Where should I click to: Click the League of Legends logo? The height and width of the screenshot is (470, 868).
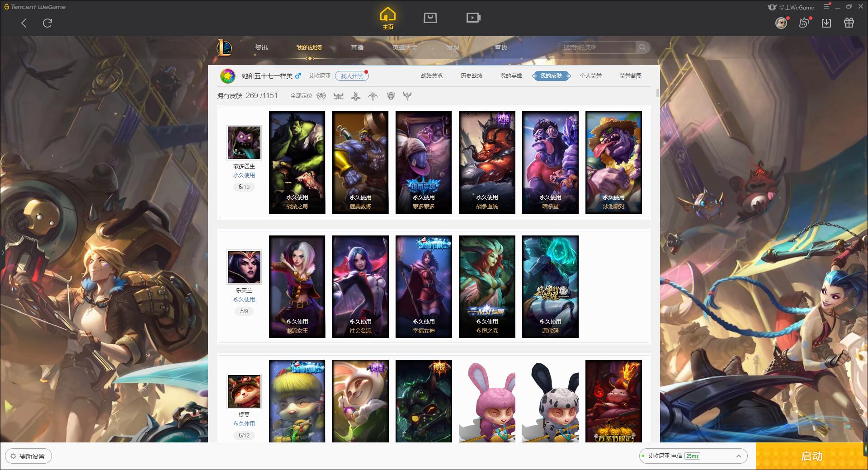pyautogui.click(x=225, y=47)
